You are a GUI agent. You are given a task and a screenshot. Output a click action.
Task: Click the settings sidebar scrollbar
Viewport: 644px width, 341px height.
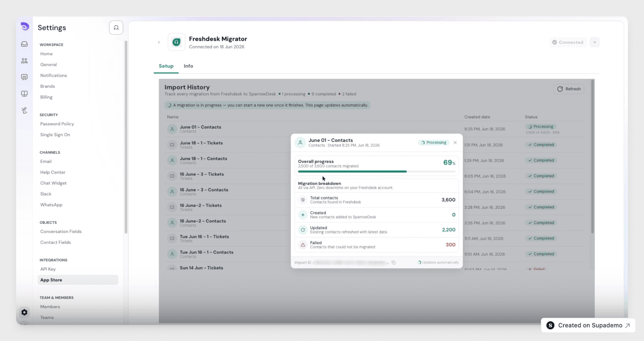(126, 137)
